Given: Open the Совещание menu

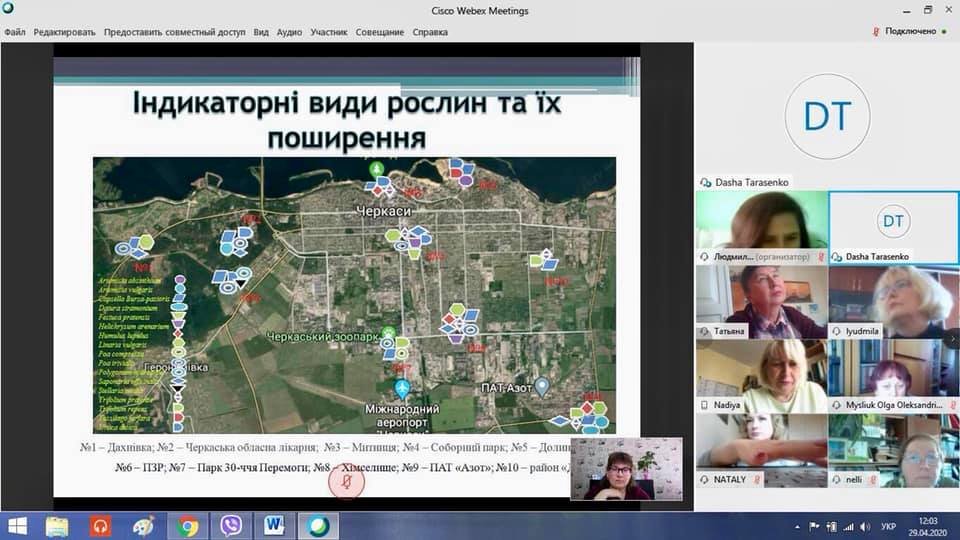Looking at the screenshot, I should tap(380, 32).
